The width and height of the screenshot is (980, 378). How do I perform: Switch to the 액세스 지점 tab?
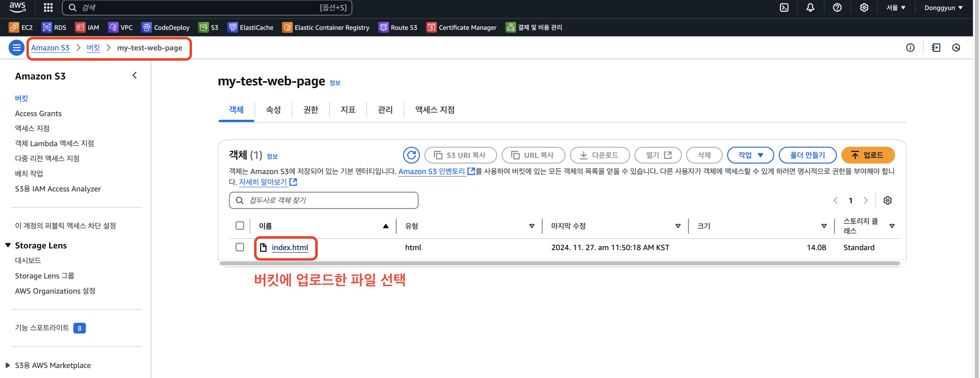435,110
